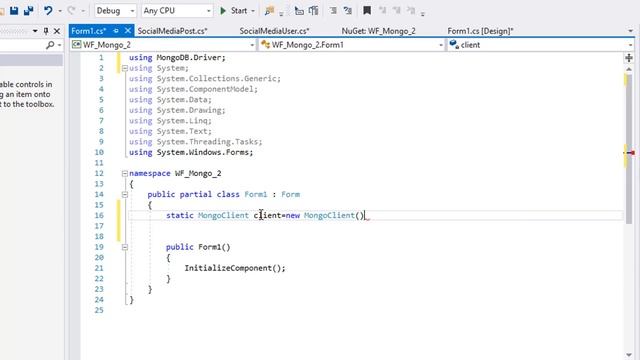The height and width of the screenshot is (360, 640).
Task: Click the greyed Redo icon
Action: [x=71, y=11]
